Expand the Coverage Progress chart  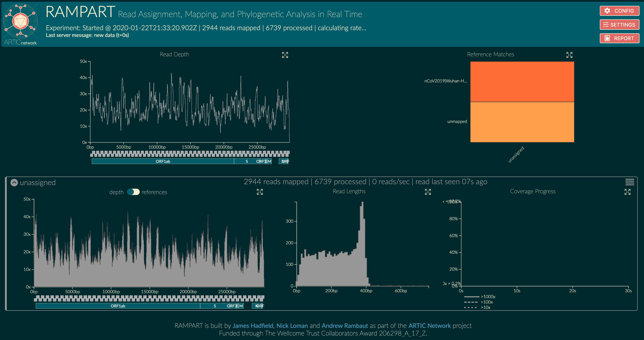click(627, 192)
